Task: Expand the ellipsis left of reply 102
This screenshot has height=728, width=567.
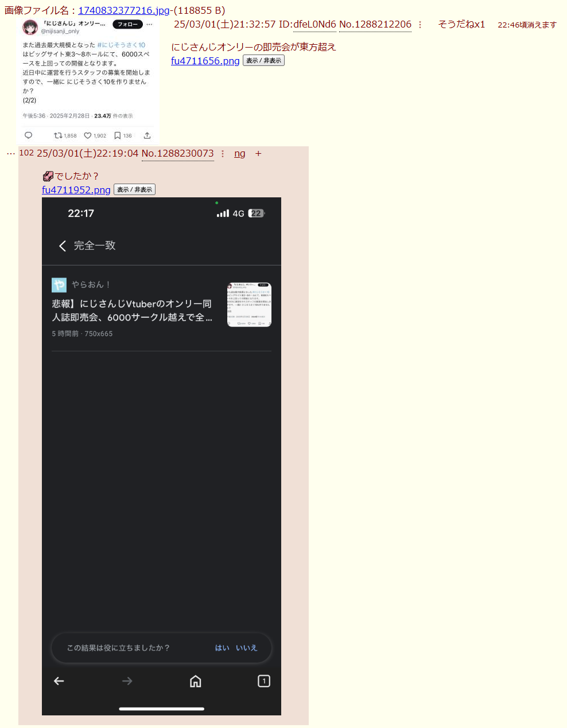Action: [10, 154]
